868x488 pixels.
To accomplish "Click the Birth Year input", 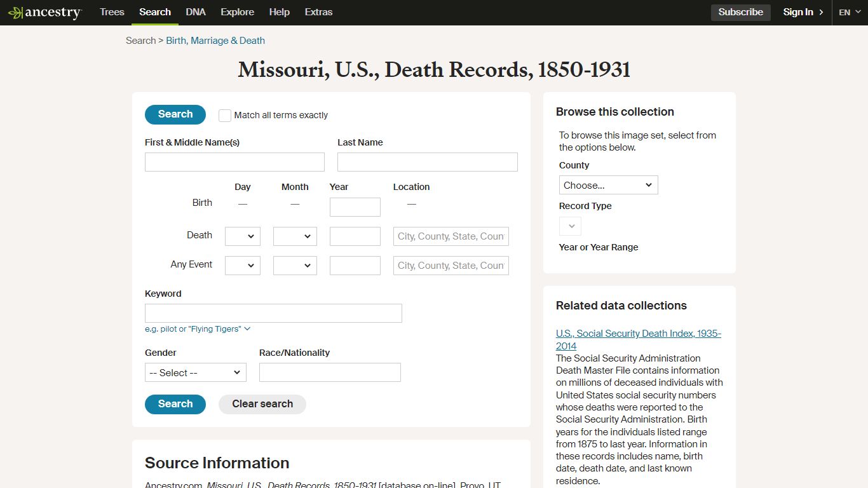I will pos(355,207).
